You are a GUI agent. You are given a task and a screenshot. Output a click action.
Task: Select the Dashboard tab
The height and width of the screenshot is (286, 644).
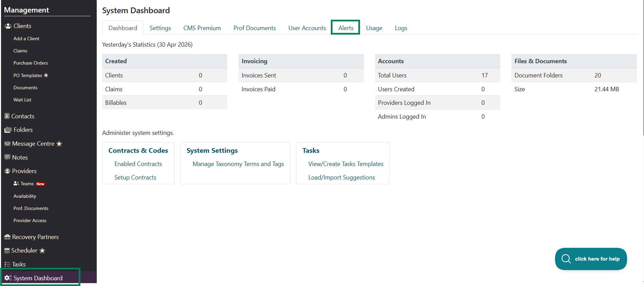click(x=123, y=28)
